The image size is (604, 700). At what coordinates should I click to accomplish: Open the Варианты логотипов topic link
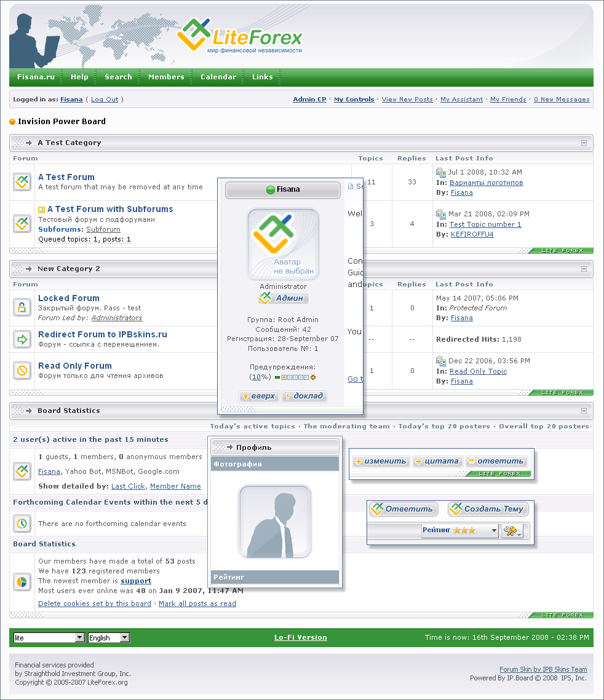486,183
